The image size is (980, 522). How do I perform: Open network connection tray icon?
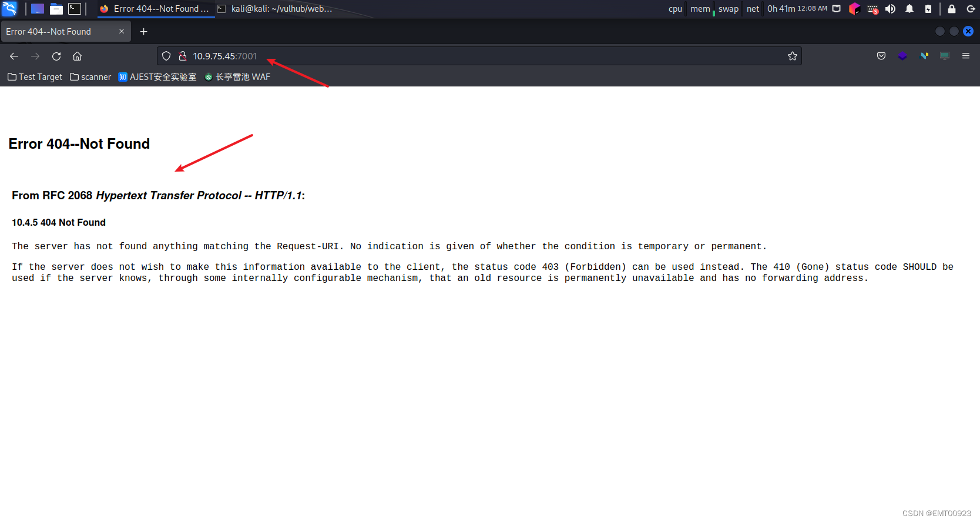pyautogui.click(x=837, y=9)
